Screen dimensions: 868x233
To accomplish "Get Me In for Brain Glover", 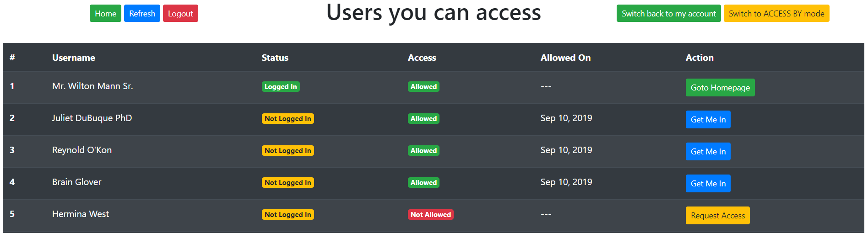I will coord(708,183).
